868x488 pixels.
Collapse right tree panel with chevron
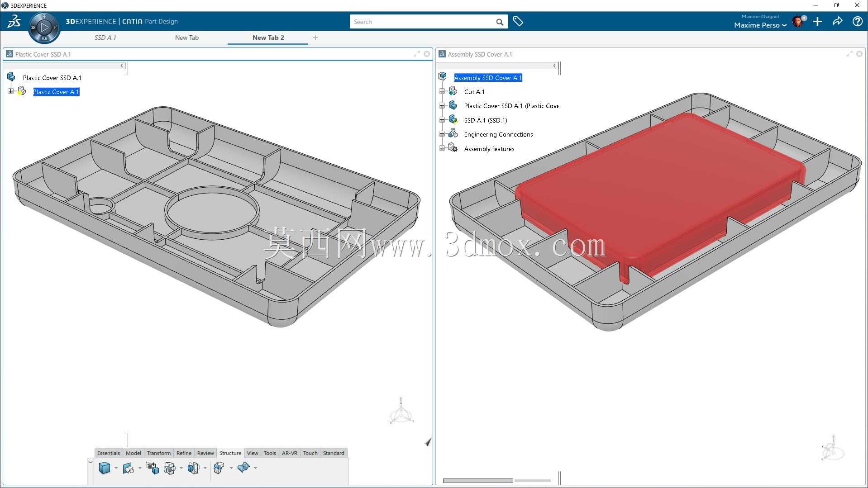pos(554,66)
